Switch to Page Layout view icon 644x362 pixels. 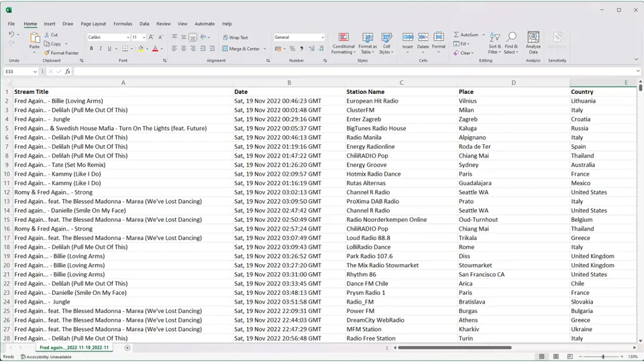pos(555,357)
